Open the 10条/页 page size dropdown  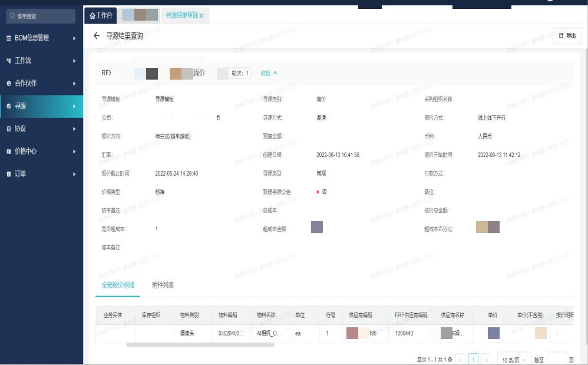pyautogui.click(x=514, y=359)
